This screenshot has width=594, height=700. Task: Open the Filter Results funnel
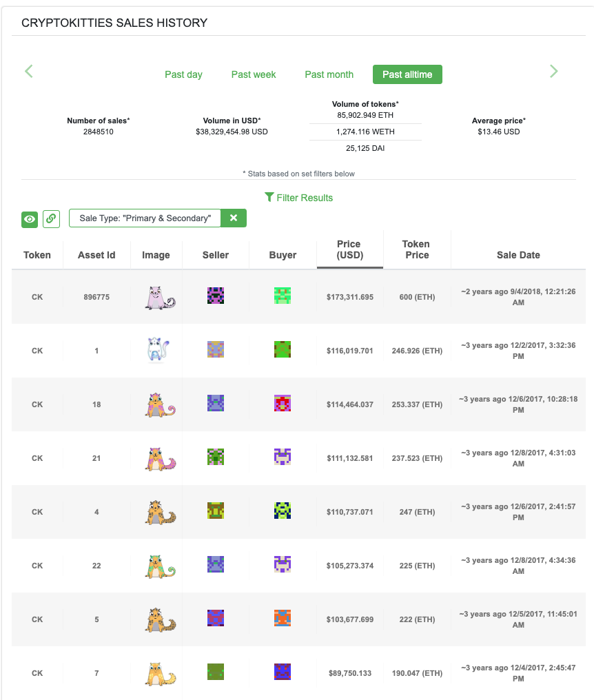tap(299, 197)
